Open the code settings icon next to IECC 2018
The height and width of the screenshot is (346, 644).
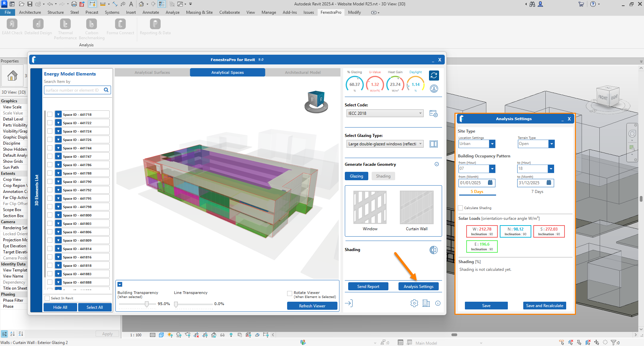coord(433,114)
